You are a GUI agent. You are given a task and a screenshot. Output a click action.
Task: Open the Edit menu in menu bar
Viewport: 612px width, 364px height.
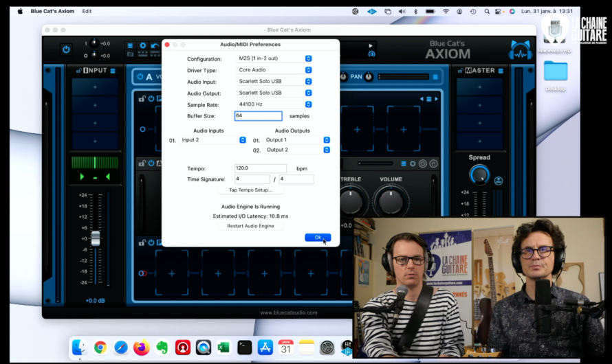tap(87, 11)
